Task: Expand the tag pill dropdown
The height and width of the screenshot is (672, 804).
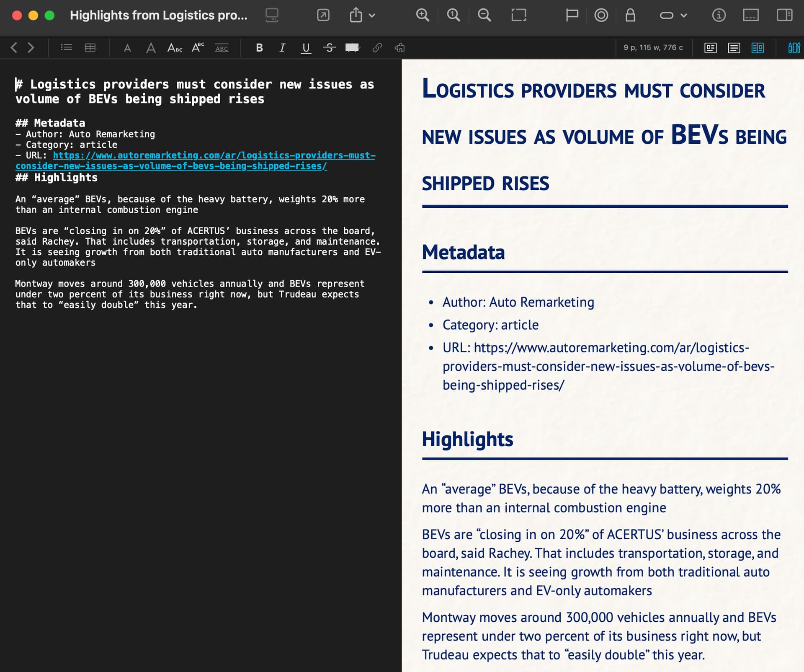Action: (684, 16)
